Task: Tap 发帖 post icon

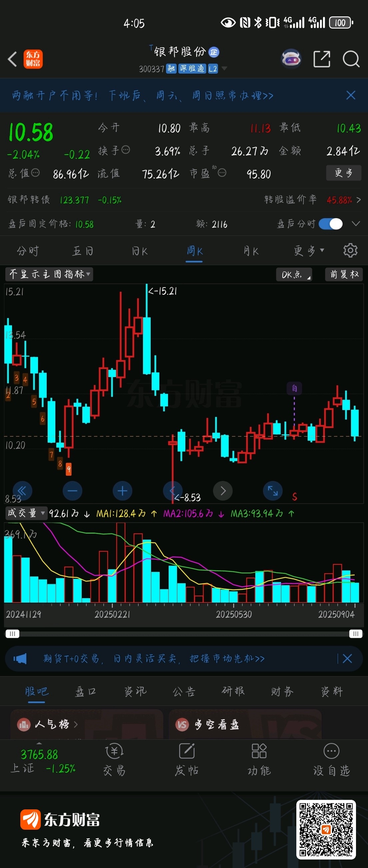Action: click(187, 760)
